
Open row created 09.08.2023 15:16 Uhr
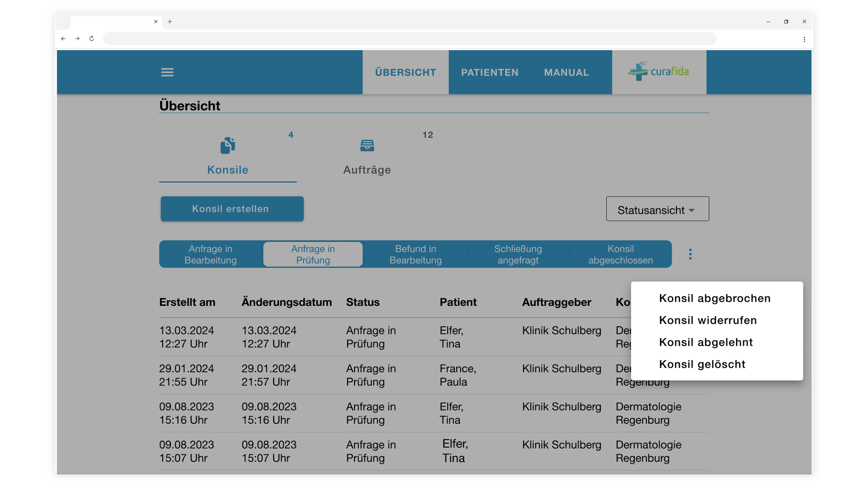(x=434, y=413)
